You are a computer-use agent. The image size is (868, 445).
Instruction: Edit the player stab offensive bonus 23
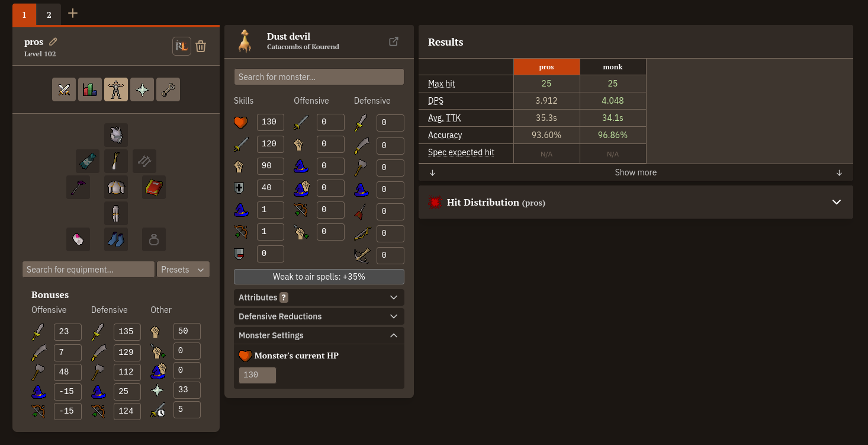[x=67, y=332]
